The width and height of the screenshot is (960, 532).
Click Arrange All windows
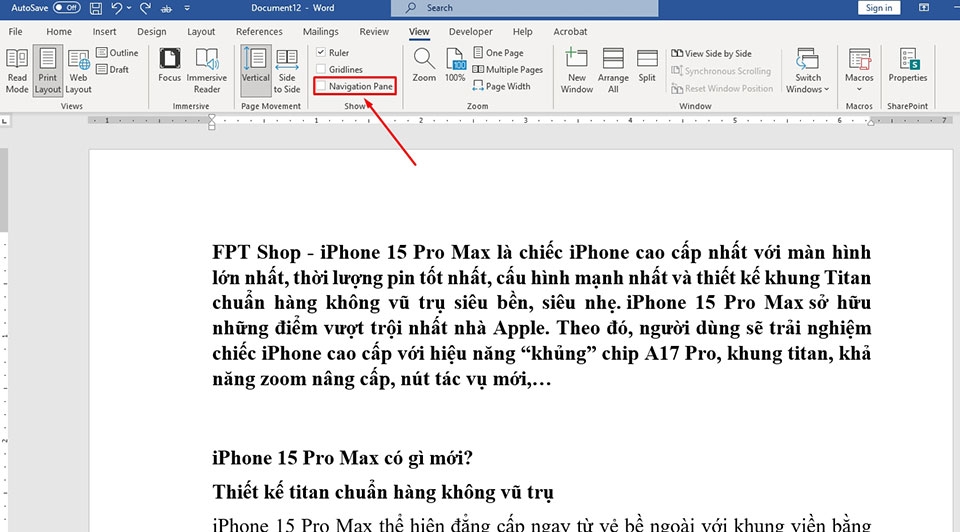click(613, 70)
